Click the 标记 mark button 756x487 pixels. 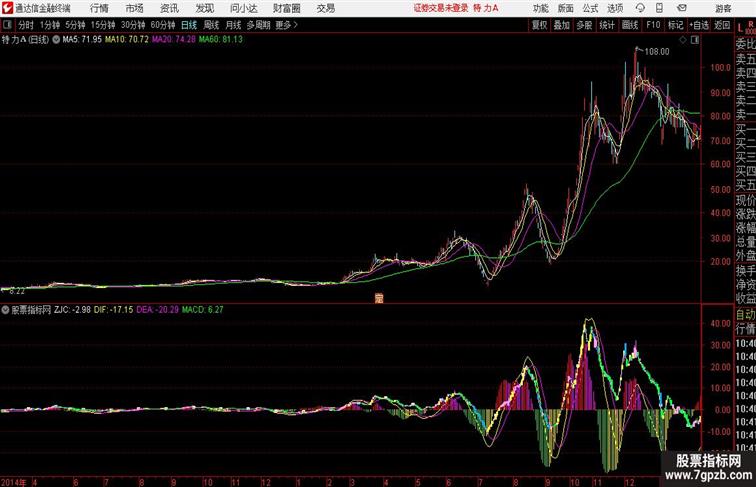pyautogui.click(x=675, y=25)
